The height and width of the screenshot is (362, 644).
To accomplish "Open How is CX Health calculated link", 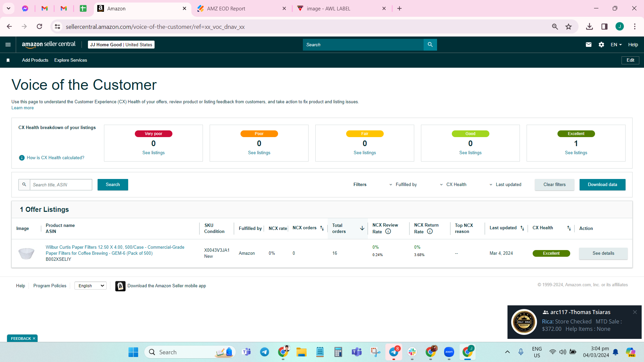I will (55, 158).
